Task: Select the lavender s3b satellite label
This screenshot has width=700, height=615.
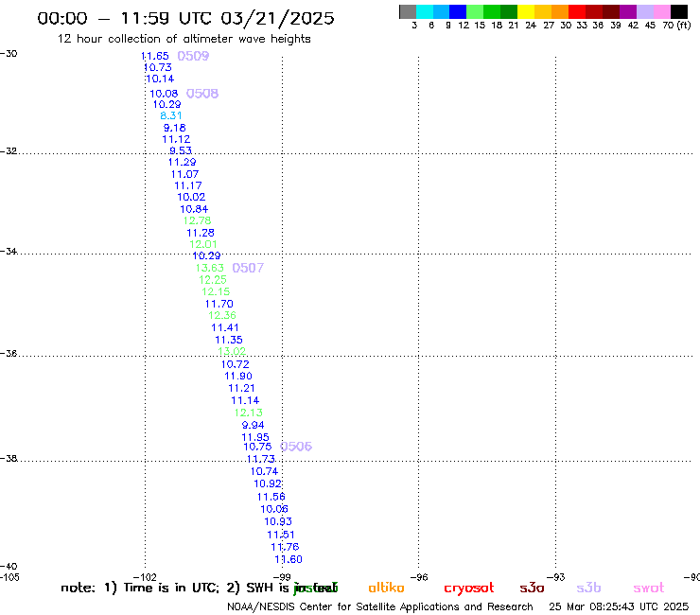Action: (x=588, y=588)
